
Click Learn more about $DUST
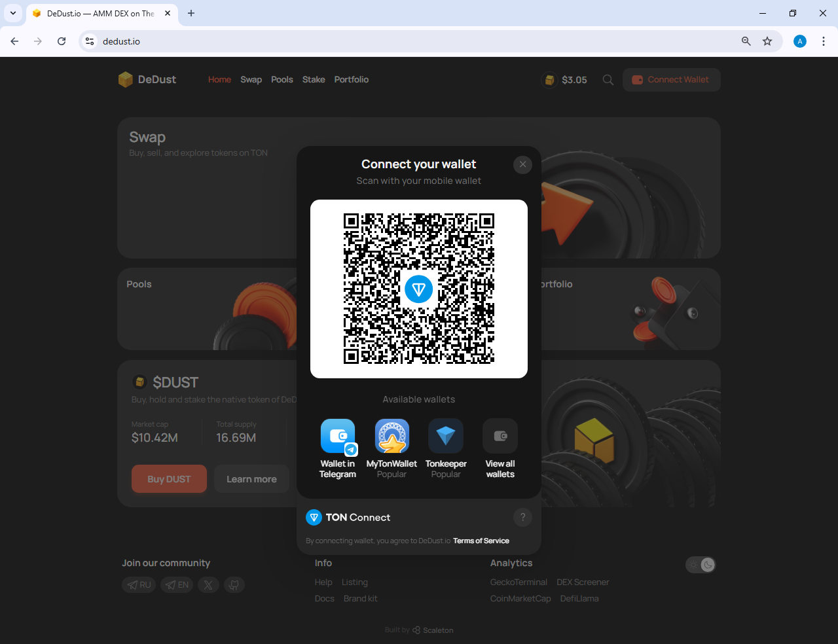(251, 479)
